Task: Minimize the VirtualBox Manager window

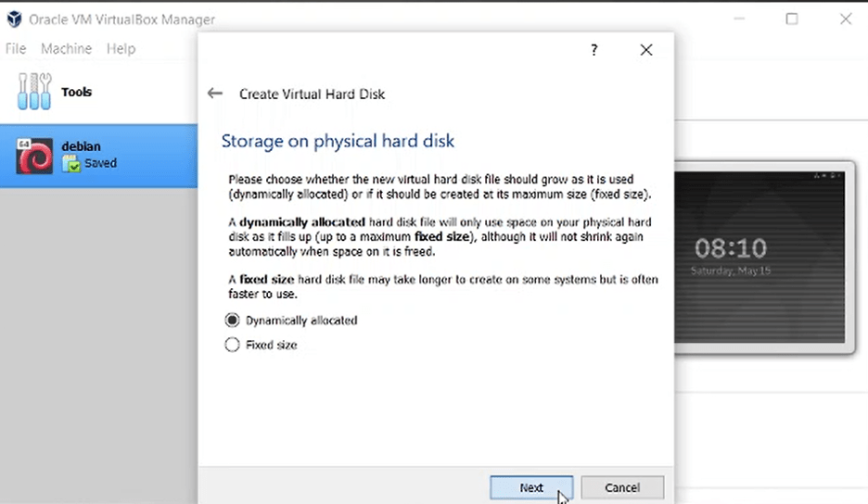Action: 738,19
